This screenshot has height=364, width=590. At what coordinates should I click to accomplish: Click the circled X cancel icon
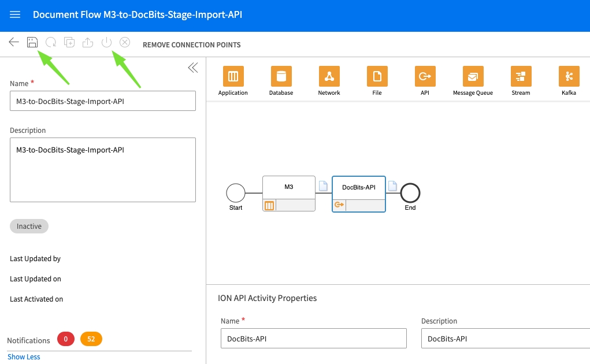[125, 42]
